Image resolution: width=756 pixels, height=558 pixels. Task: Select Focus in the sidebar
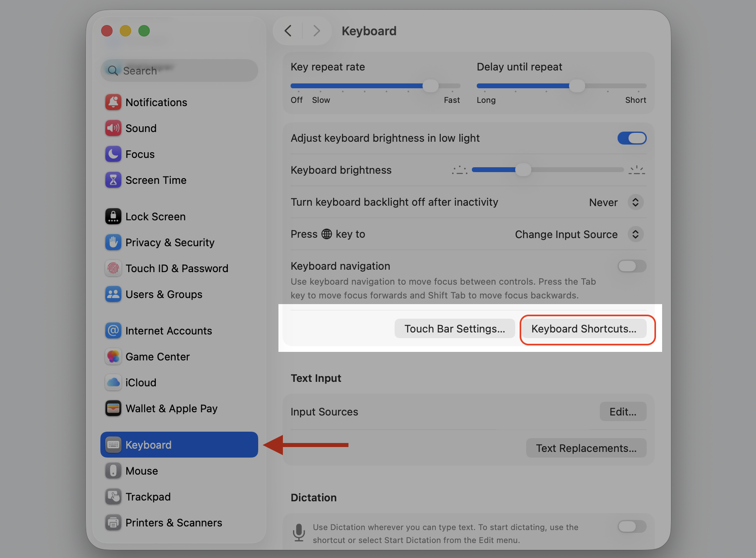(179, 154)
